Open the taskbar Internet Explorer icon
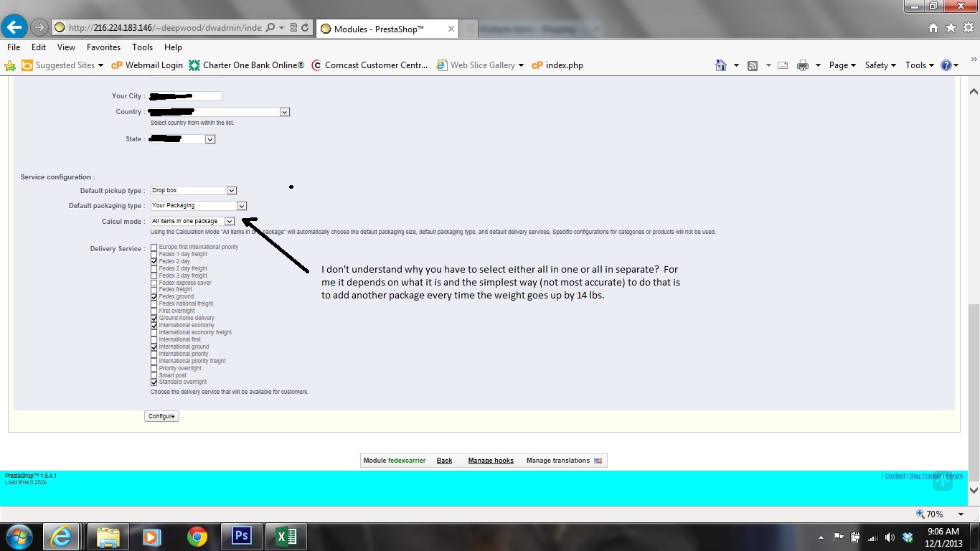 tap(61, 536)
